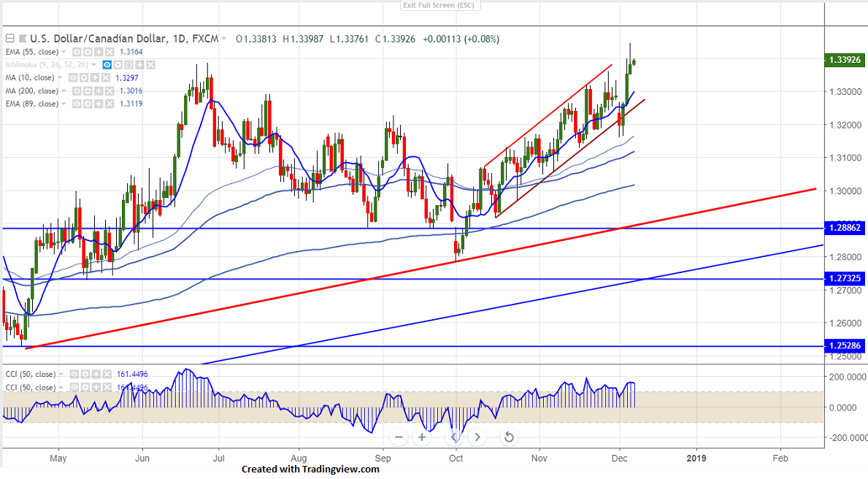Open Ichimoku (9, 26, 52, 26) dropdown arrow
This screenshot has width=868, height=479.
pos(93,65)
